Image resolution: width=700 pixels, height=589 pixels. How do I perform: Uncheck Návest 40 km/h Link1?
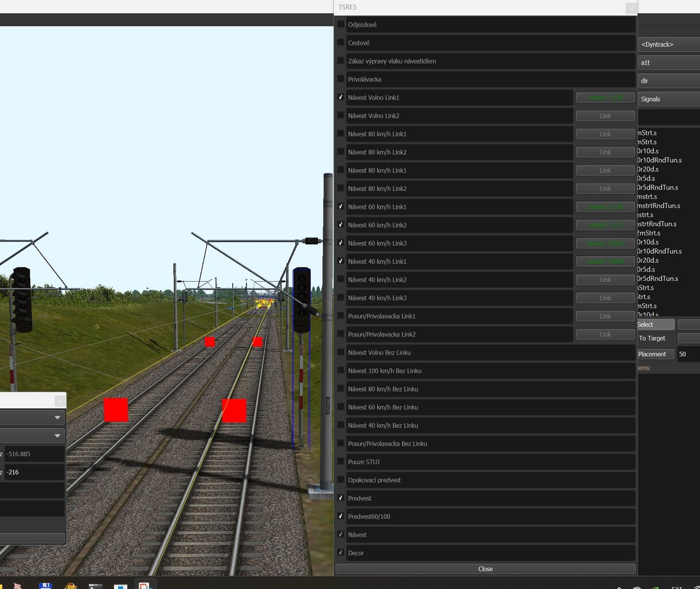(341, 261)
